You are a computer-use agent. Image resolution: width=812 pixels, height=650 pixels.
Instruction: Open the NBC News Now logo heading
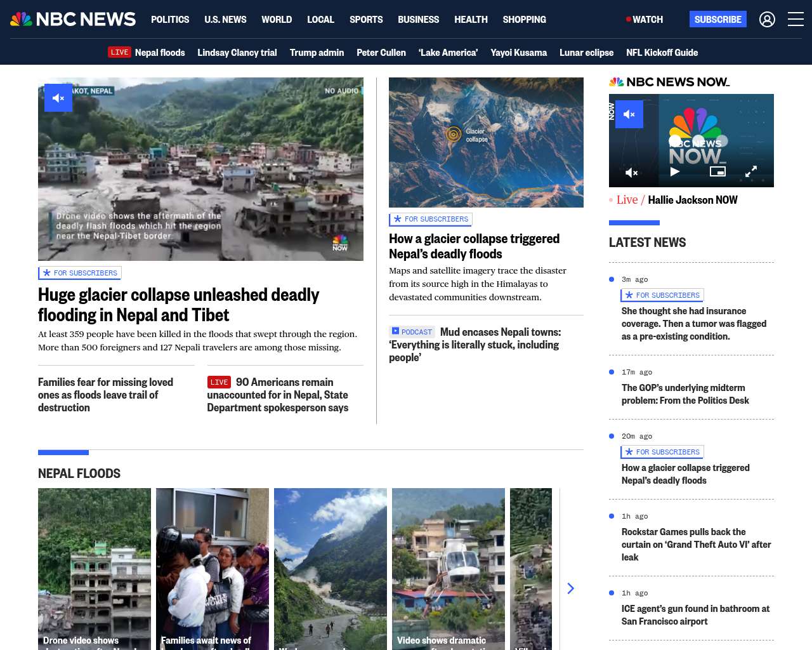pyautogui.click(x=669, y=82)
